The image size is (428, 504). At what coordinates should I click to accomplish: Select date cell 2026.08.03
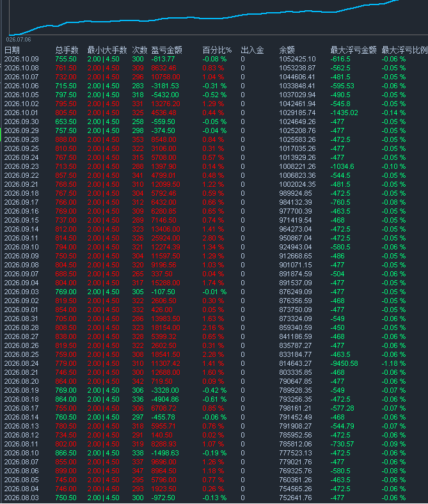tap(22, 498)
